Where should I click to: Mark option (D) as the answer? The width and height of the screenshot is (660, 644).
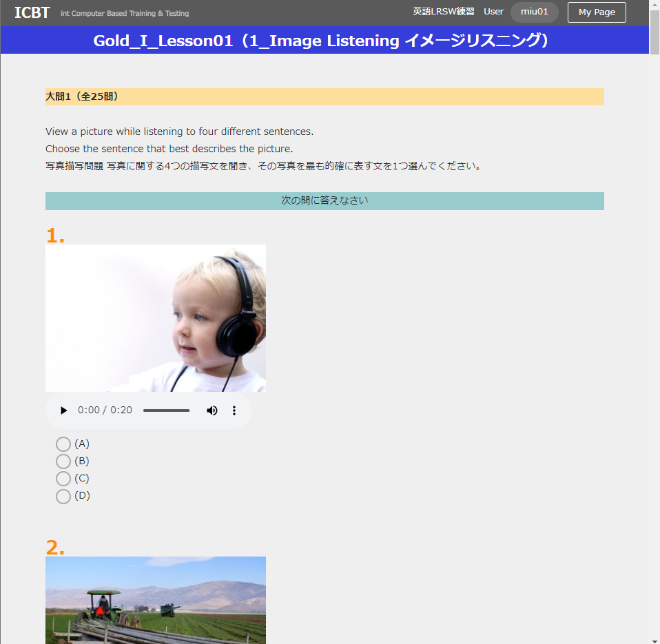(x=63, y=496)
